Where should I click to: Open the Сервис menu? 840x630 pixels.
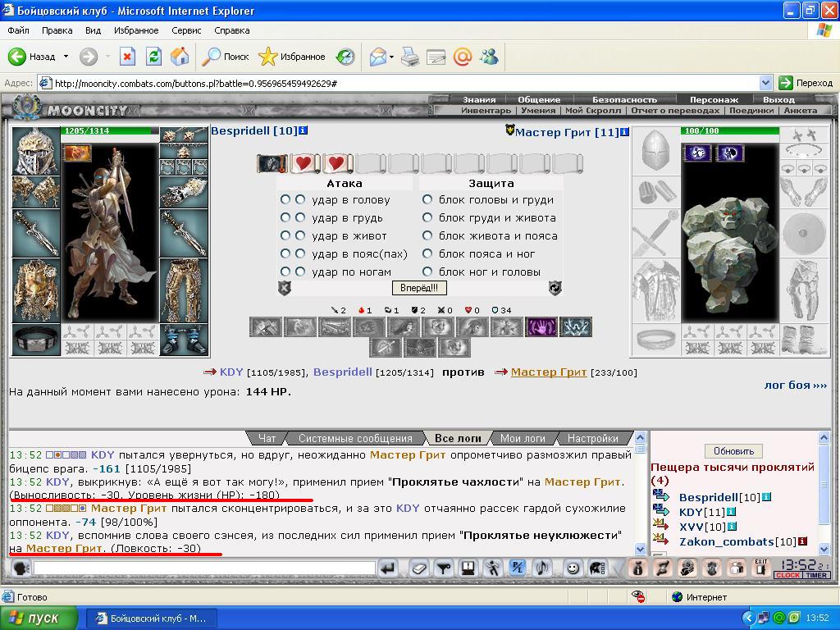pyautogui.click(x=186, y=30)
